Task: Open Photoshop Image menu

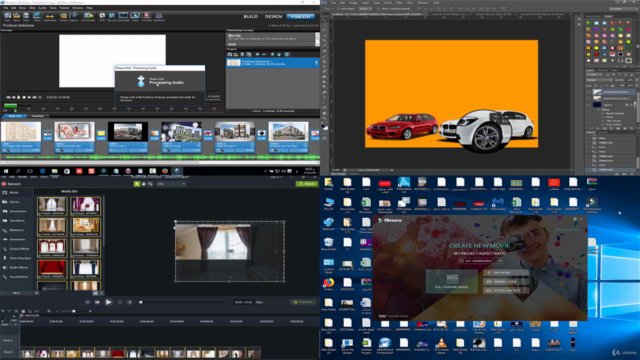Action: click(x=353, y=3)
